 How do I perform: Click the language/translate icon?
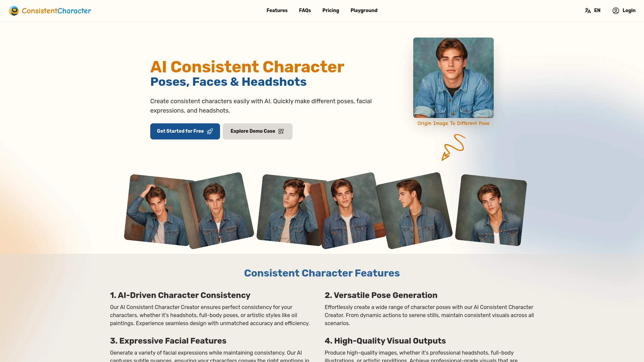click(x=587, y=11)
